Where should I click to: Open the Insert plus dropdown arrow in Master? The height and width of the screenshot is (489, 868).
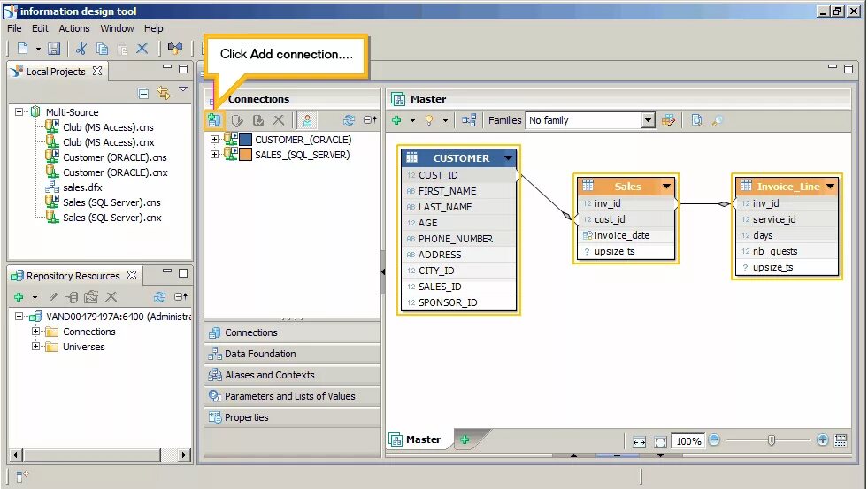point(411,120)
